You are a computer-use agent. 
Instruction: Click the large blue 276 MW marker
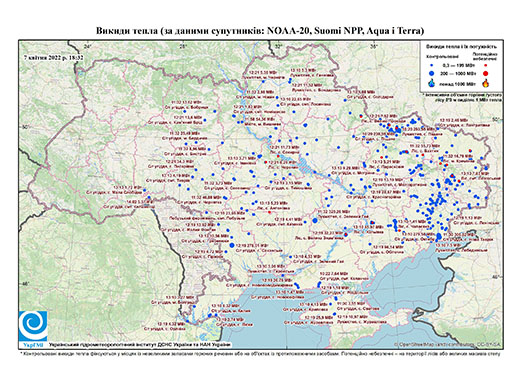point(232,245)
